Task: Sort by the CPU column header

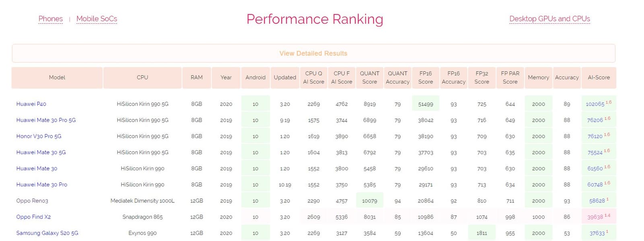Action: pyautogui.click(x=142, y=78)
